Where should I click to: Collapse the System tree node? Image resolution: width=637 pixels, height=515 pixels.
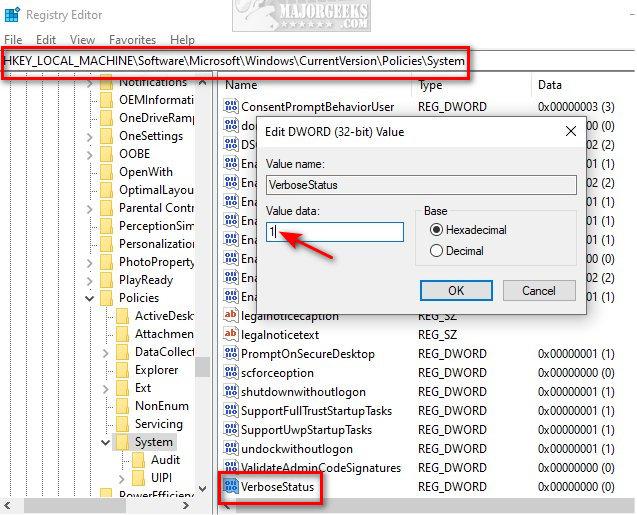[106, 441]
